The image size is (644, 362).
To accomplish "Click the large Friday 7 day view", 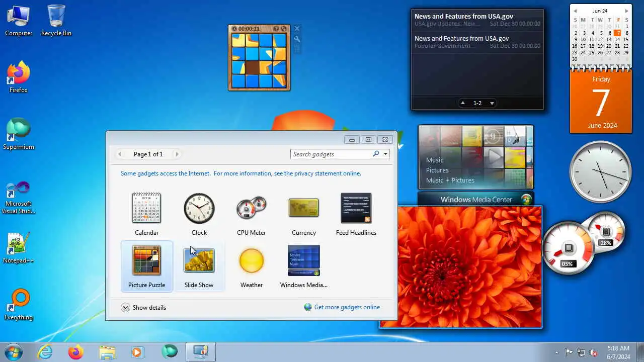I will coord(601,102).
